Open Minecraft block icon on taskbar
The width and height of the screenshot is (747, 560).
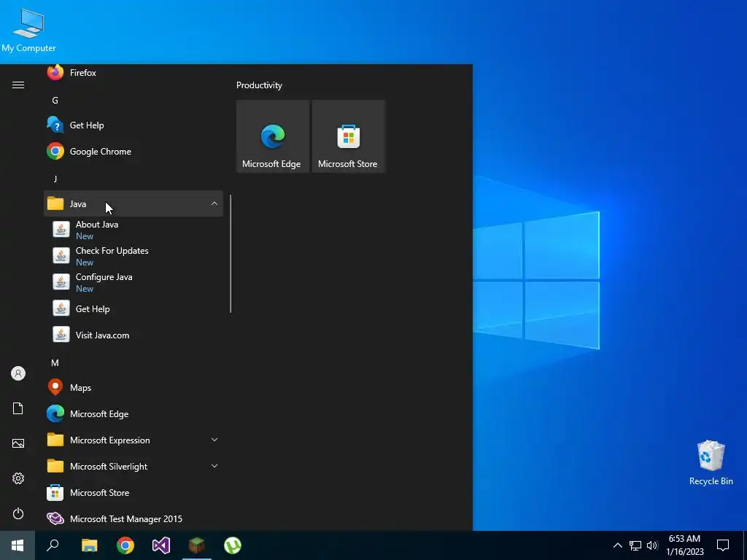197,545
